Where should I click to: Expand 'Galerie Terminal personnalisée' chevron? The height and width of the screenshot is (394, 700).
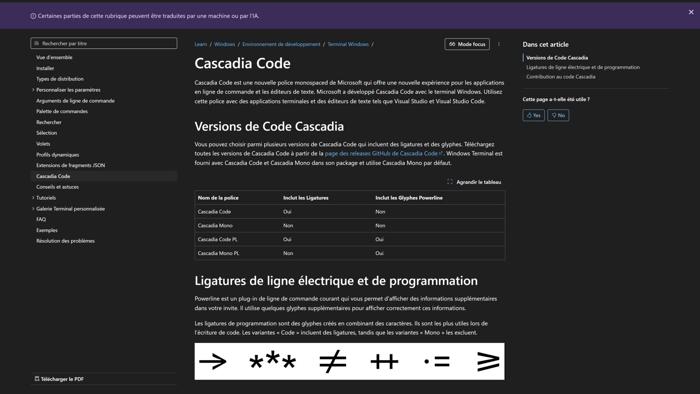(33, 208)
